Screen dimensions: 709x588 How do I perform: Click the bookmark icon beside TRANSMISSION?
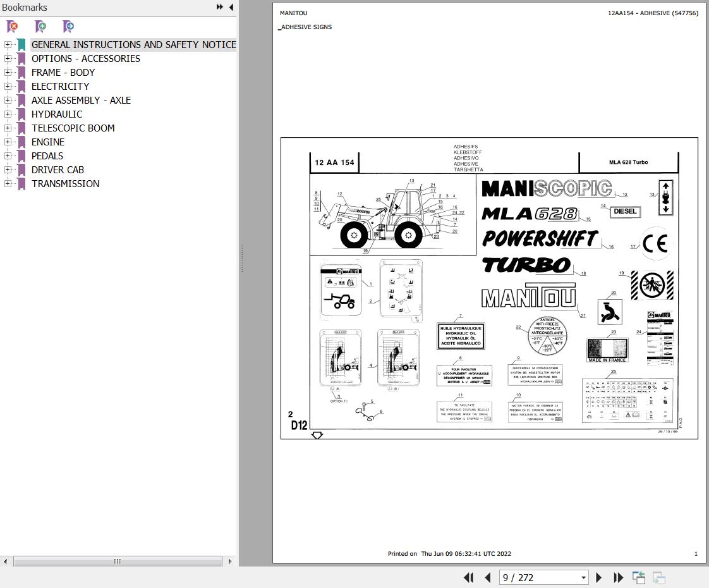point(21,184)
